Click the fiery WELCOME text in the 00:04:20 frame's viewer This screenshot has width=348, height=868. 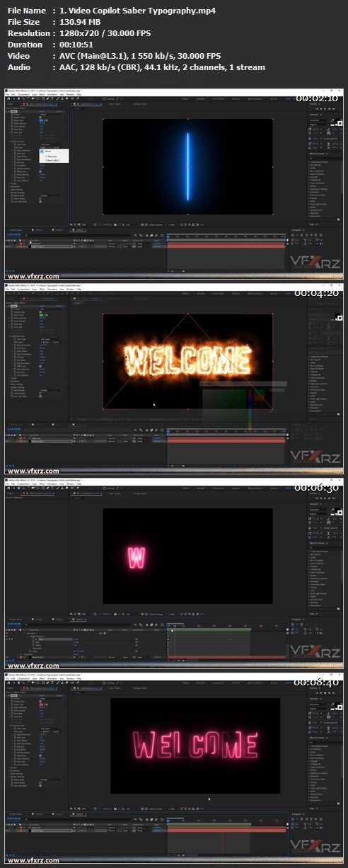coord(187,360)
